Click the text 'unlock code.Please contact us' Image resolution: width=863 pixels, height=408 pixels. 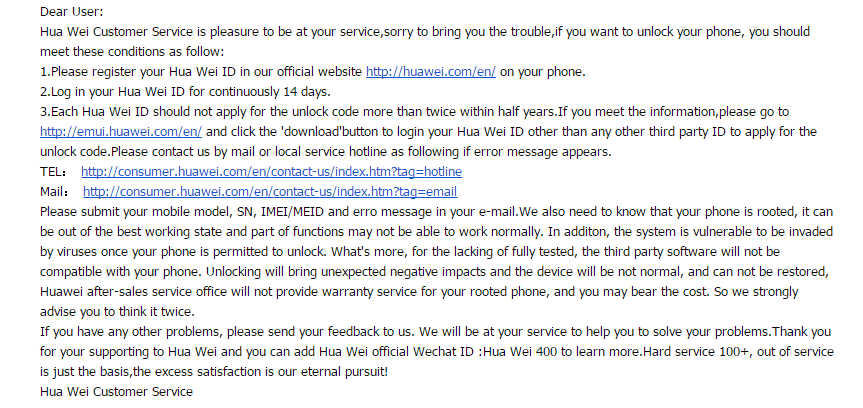pyautogui.click(x=126, y=152)
